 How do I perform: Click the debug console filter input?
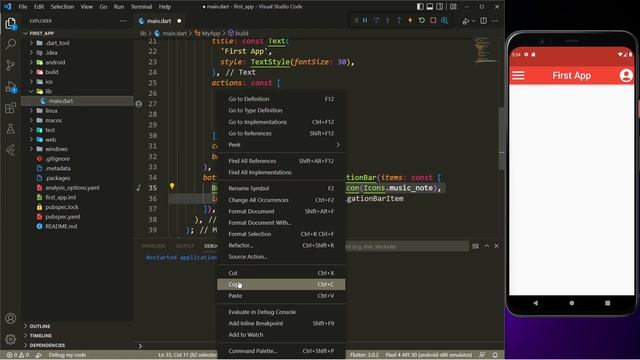pos(407,247)
